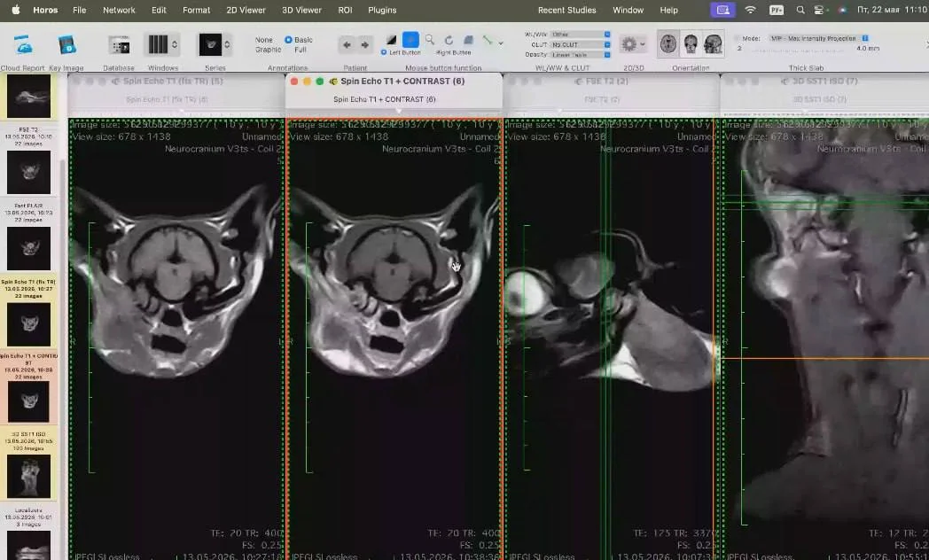Open the Thick Slab Mode dropdown

coord(819,38)
